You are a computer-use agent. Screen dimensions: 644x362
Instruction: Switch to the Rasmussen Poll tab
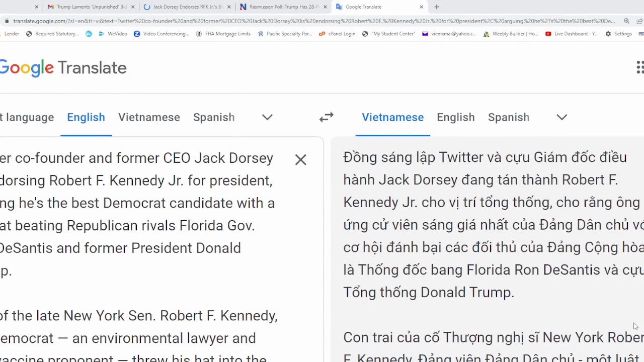tap(280, 7)
